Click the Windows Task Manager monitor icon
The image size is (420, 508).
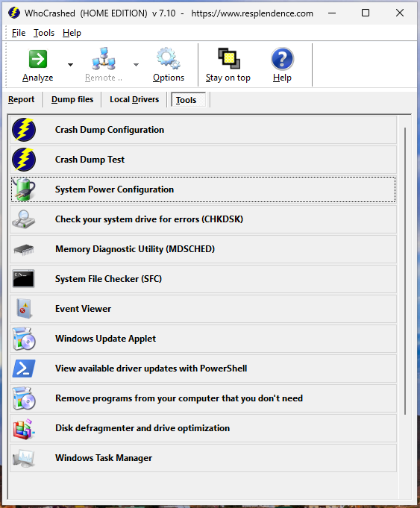pos(24,458)
